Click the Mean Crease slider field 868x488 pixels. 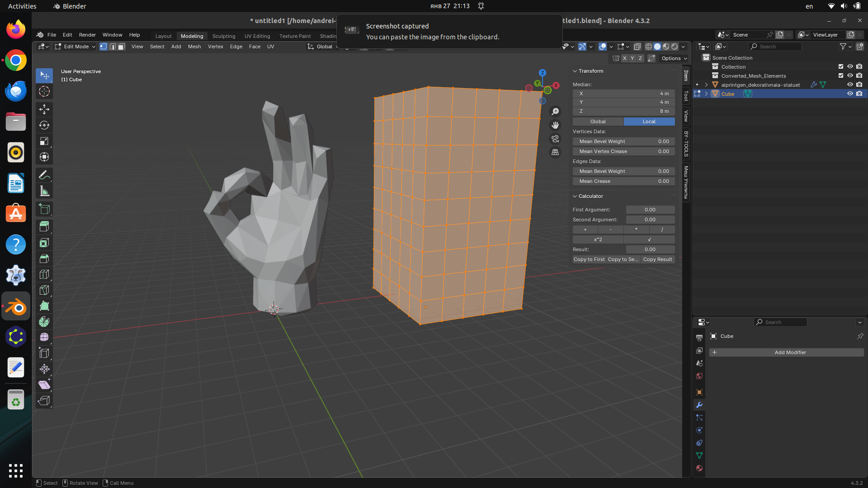623,181
